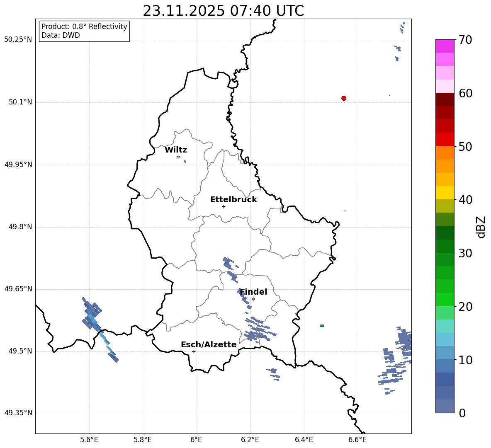Click the 50.25°N latitude label

click(18, 40)
